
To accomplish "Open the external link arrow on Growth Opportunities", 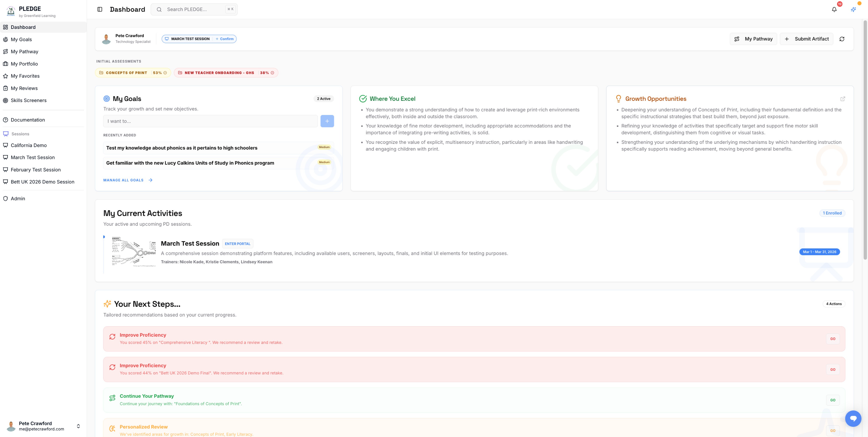I will [843, 99].
